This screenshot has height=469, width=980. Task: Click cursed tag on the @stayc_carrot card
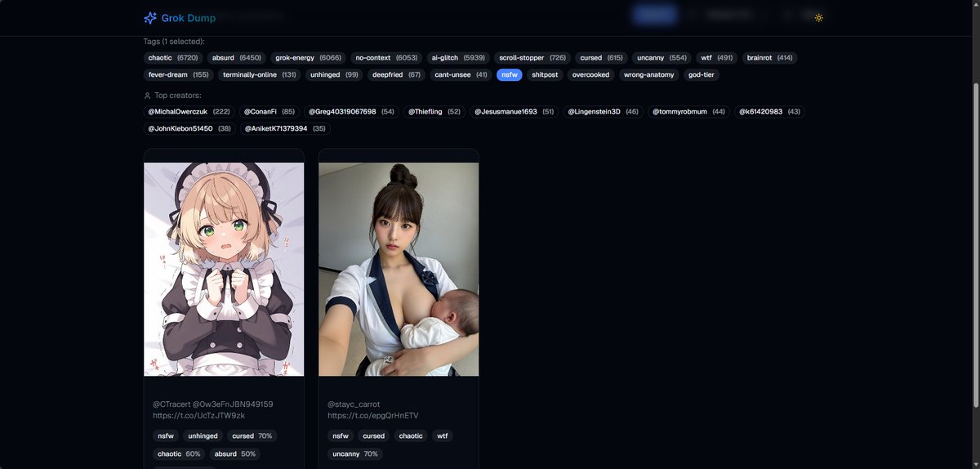374,435
